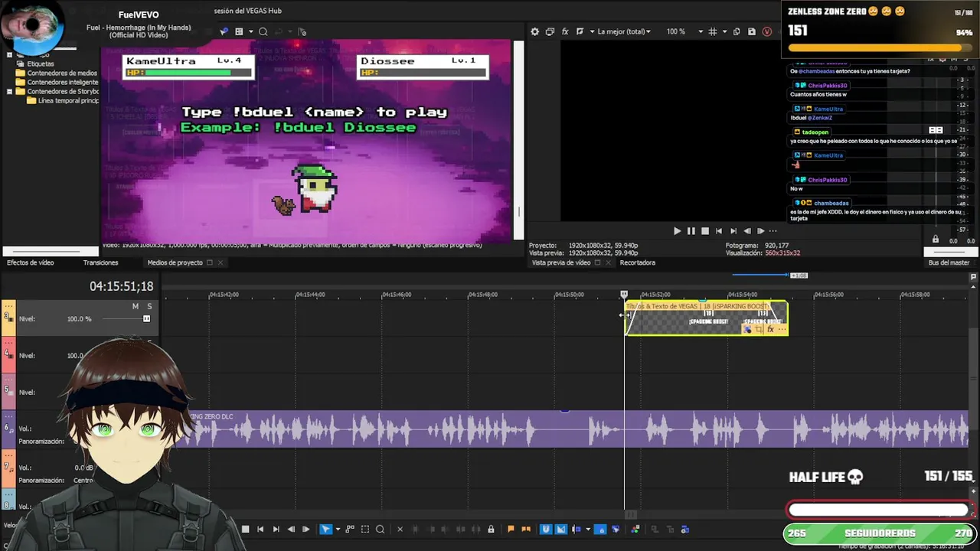Toggle the padlock lock event button
The width and height of the screenshot is (980, 551).
click(x=491, y=529)
